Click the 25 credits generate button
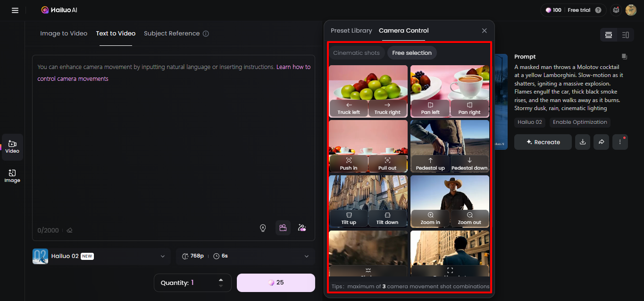The image size is (644, 301). pos(276,283)
